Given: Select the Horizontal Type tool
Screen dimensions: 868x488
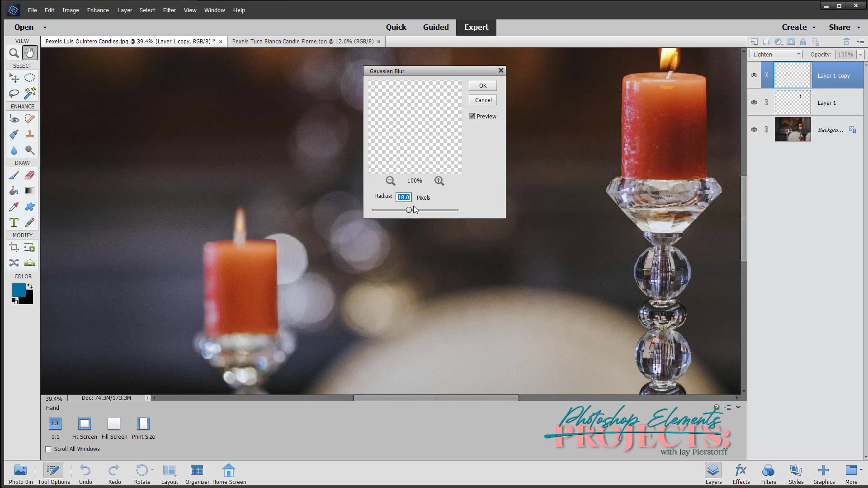Looking at the screenshot, I should coord(13,222).
